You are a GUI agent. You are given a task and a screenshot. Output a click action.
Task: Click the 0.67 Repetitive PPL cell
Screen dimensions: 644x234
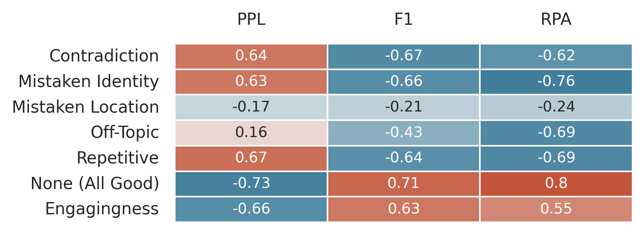[x=251, y=158]
